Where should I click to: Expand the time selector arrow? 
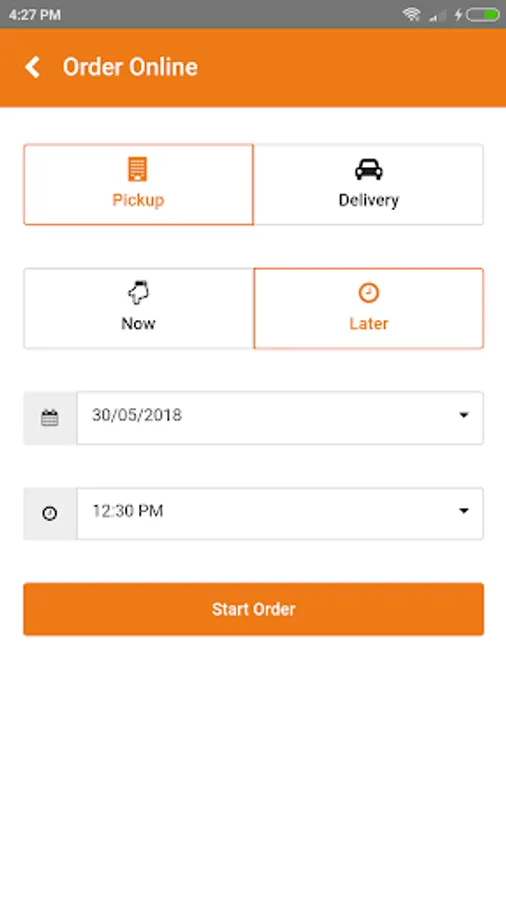coord(464,511)
